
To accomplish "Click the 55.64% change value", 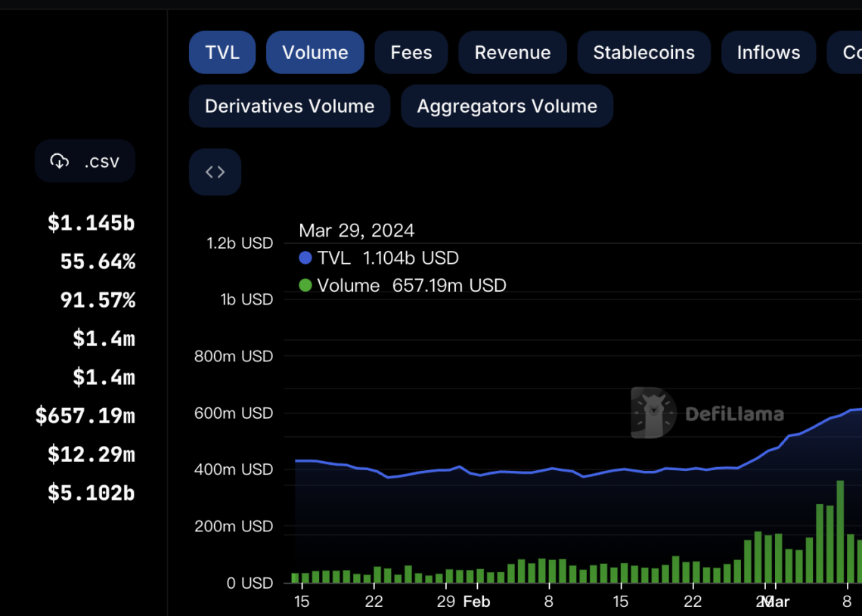I will [x=98, y=262].
